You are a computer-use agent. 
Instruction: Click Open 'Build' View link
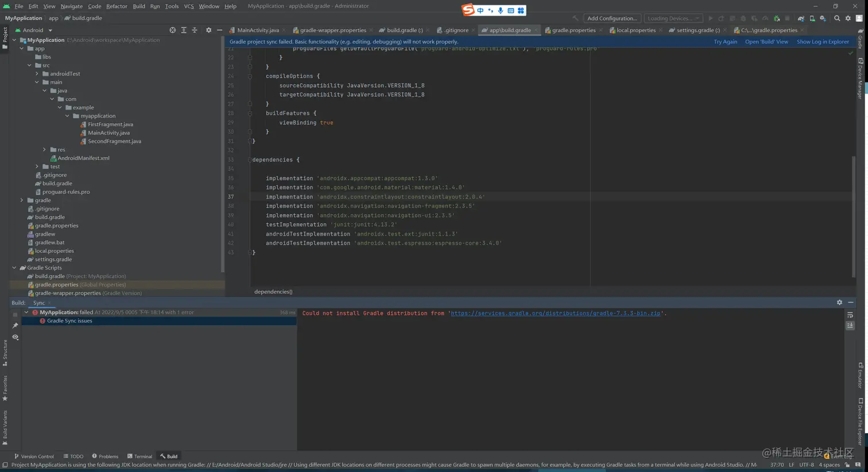pyautogui.click(x=766, y=42)
